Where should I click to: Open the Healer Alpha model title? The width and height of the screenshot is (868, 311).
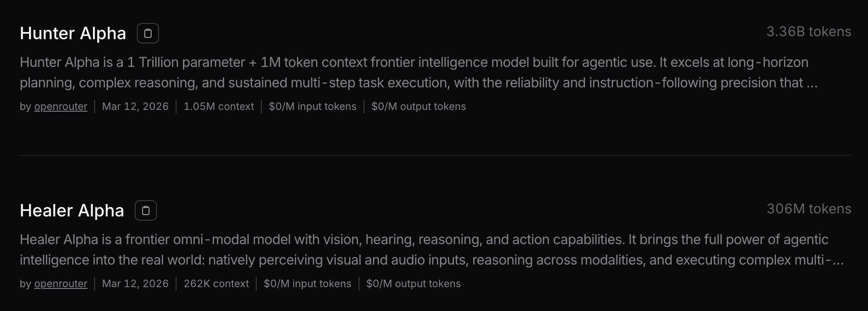coord(72,210)
